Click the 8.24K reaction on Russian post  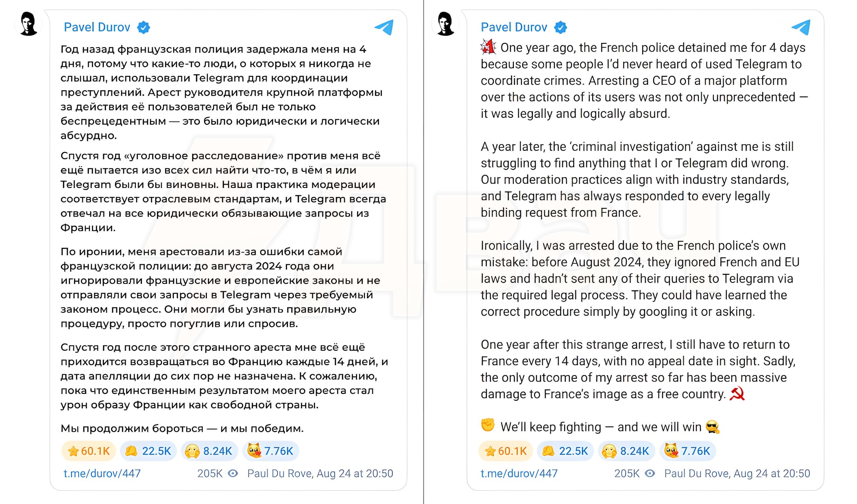click(x=209, y=451)
